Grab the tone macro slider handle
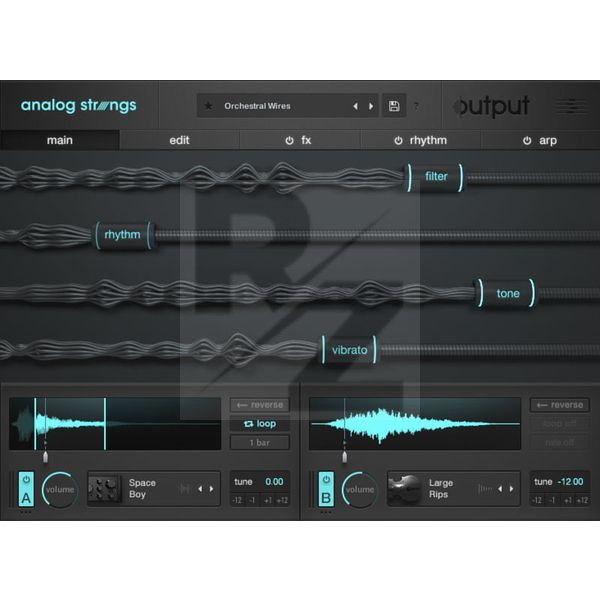The image size is (600, 600). (x=507, y=293)
